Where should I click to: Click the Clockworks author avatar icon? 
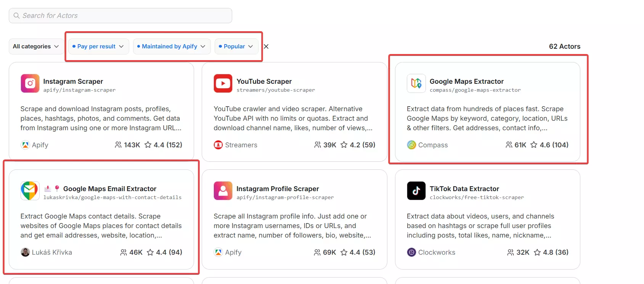[411, 252]
